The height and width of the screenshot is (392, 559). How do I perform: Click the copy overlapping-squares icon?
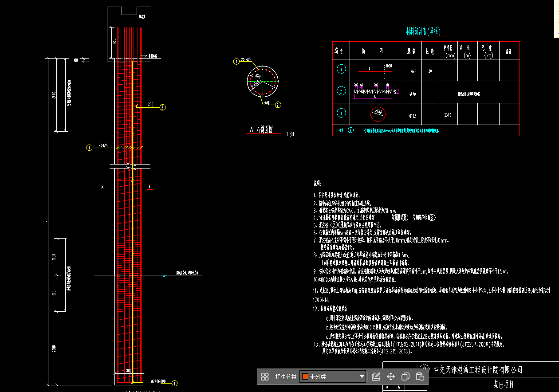click(x=405, y=377)
